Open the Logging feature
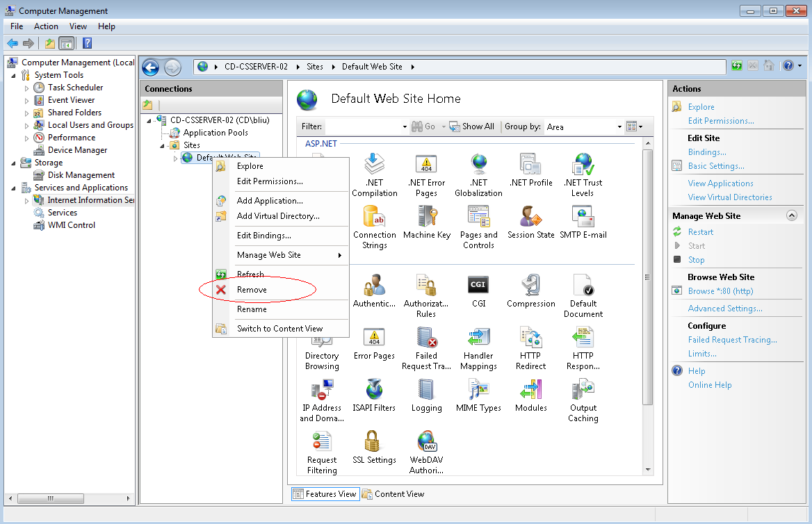The image size is (812, 524). [426, 395]
